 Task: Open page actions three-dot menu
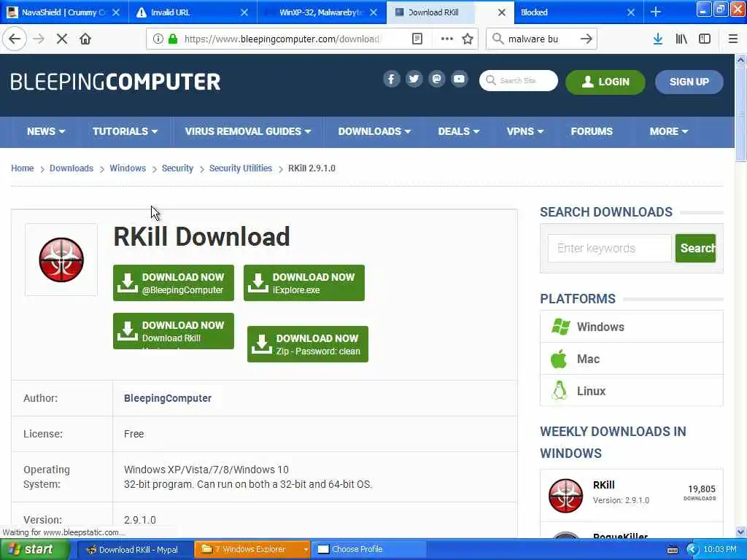[447, 39]
